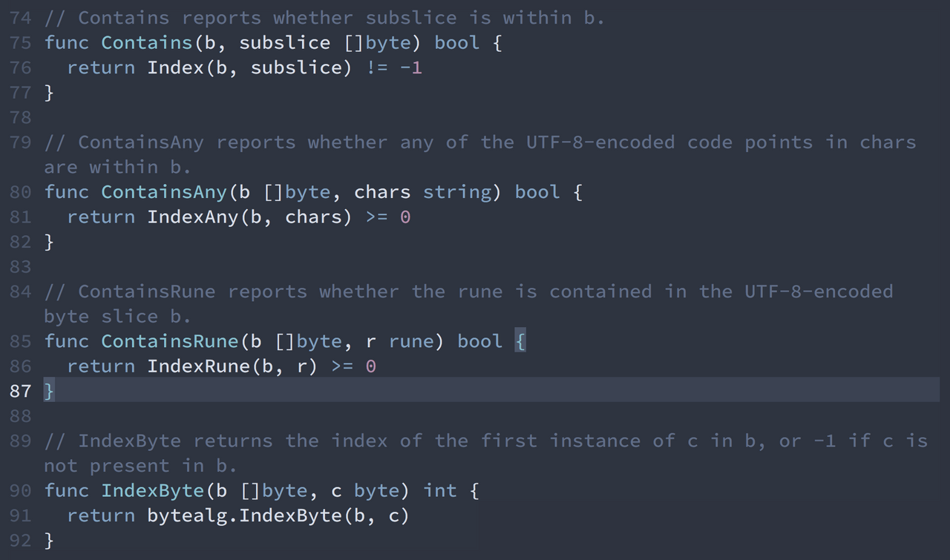
Task: Click the closing brace on line 87
Action: coord(49,391)
